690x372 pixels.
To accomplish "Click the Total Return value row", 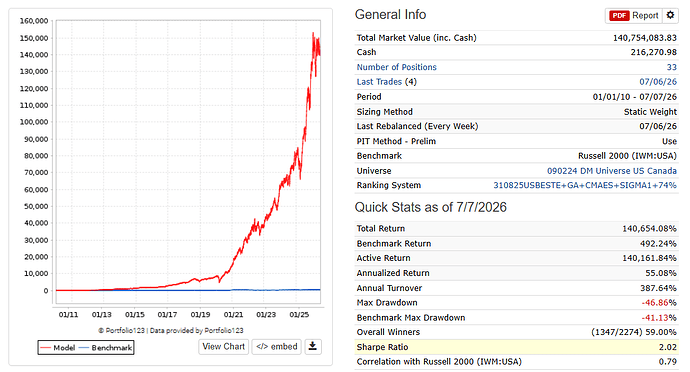I will [516, 228].
